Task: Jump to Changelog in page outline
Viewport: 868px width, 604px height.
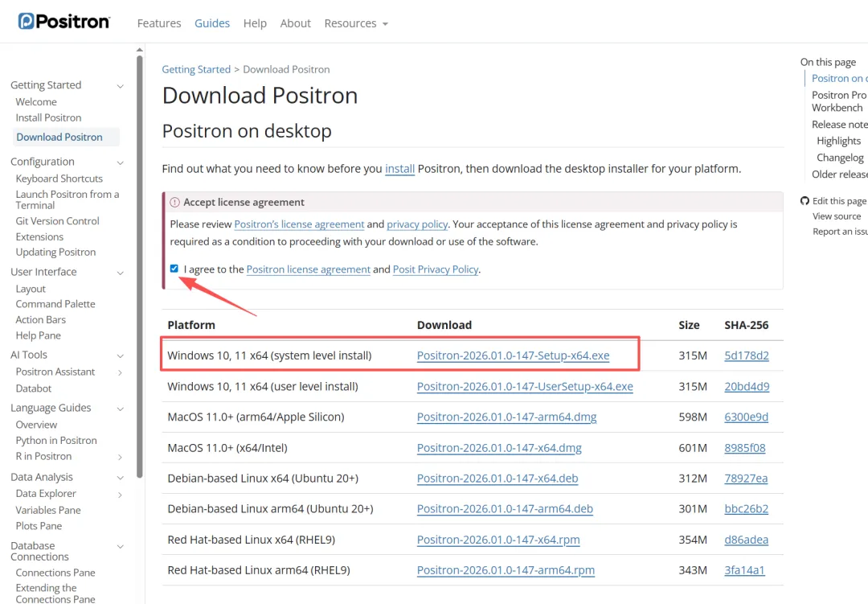Action: [x=840, y=158]
